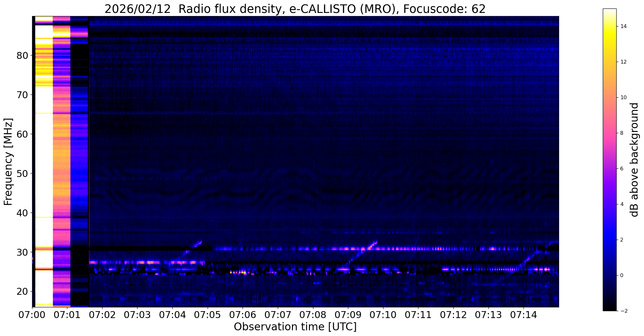
Task: Click the 07:02 time tick label
Action: click(x=102, y=315)
